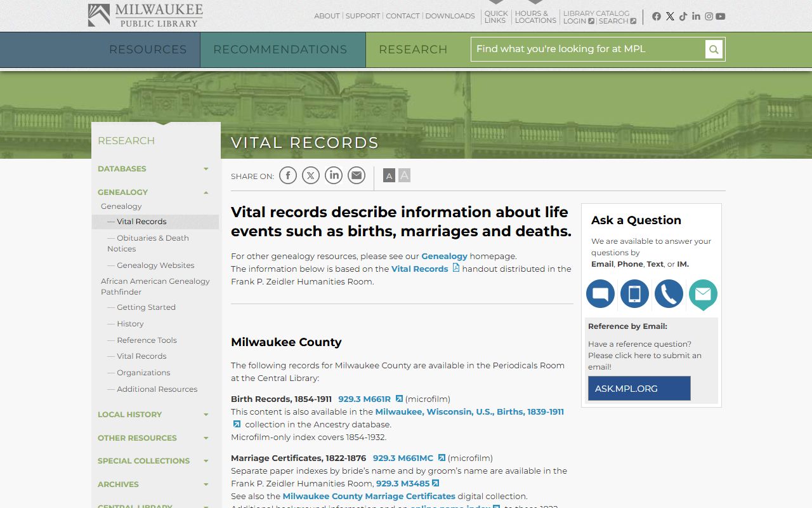Open the Quick Links dropdown

click(x=495, y=17)
